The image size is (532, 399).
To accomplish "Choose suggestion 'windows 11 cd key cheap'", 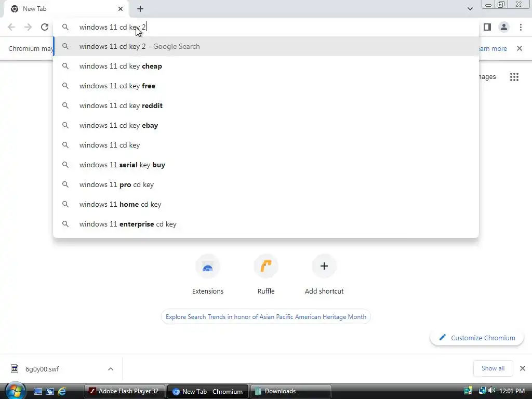I will 266,66.
